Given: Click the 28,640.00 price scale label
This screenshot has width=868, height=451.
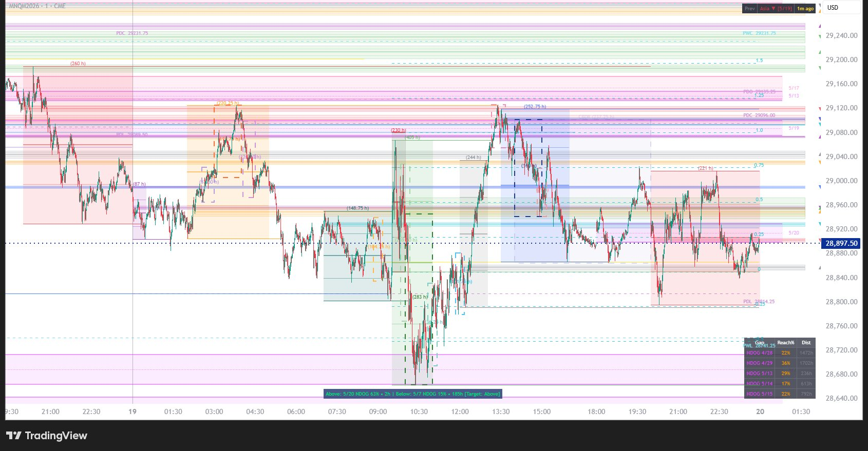Looking at the screenshot, I should pos(841,398).
